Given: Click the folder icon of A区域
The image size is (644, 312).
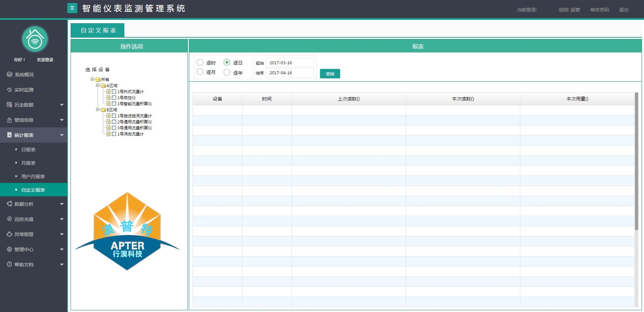Looking at the screenshot, I should [x=103, y=86].
